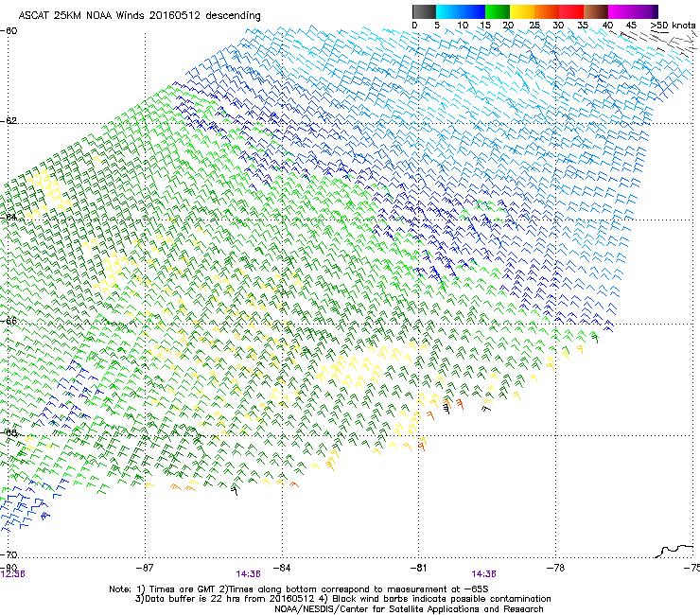
Task: Click the legend number 20 label
Action: 508,26
